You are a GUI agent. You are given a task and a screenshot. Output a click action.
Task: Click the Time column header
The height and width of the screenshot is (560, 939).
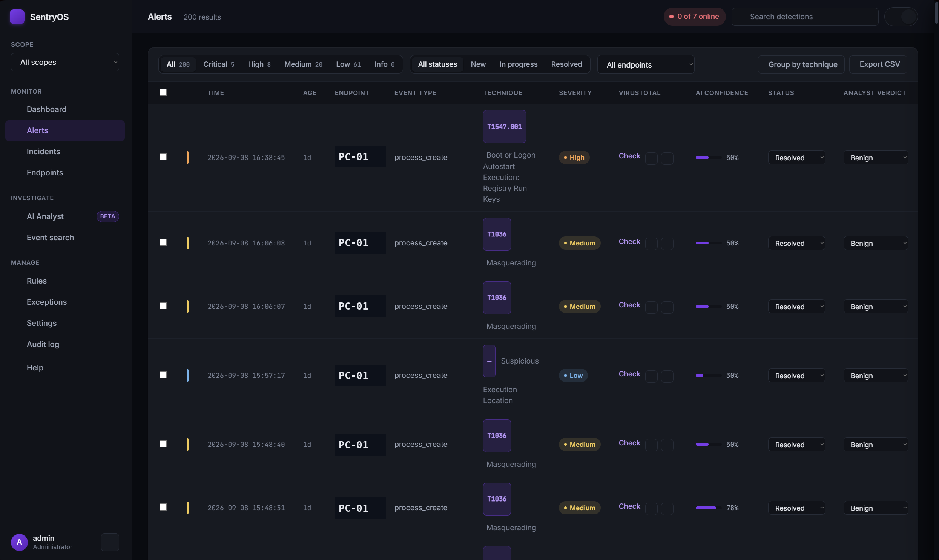[216, 93]
